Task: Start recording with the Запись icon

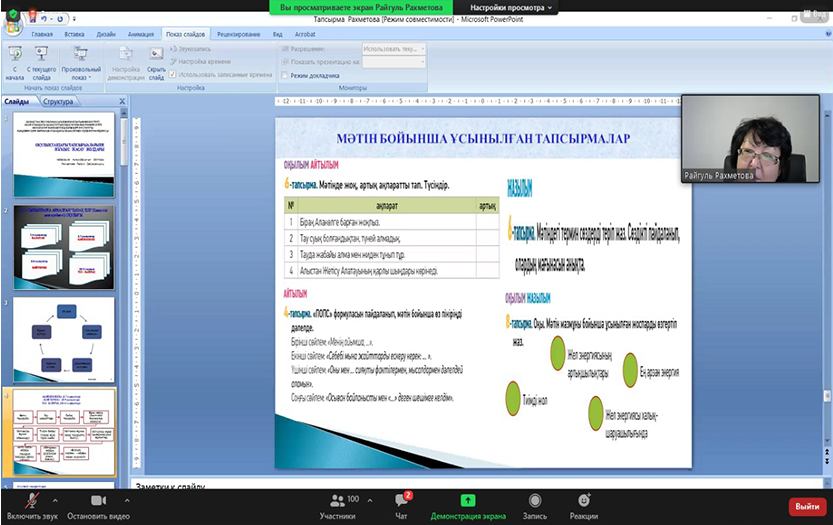Action: pyautogui.click(x=535, y=500)
